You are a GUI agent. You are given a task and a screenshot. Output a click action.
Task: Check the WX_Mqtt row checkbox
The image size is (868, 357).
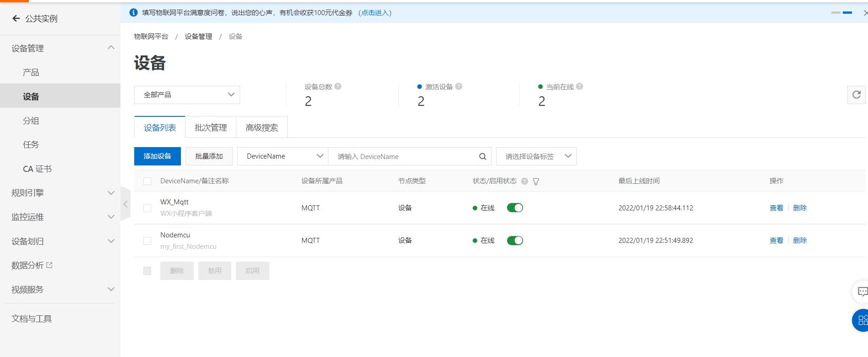coord(147,208)
